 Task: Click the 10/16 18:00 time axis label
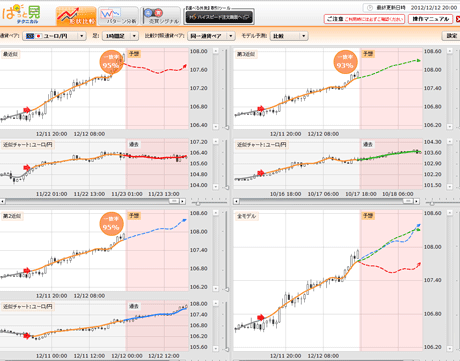coord(286,194)
